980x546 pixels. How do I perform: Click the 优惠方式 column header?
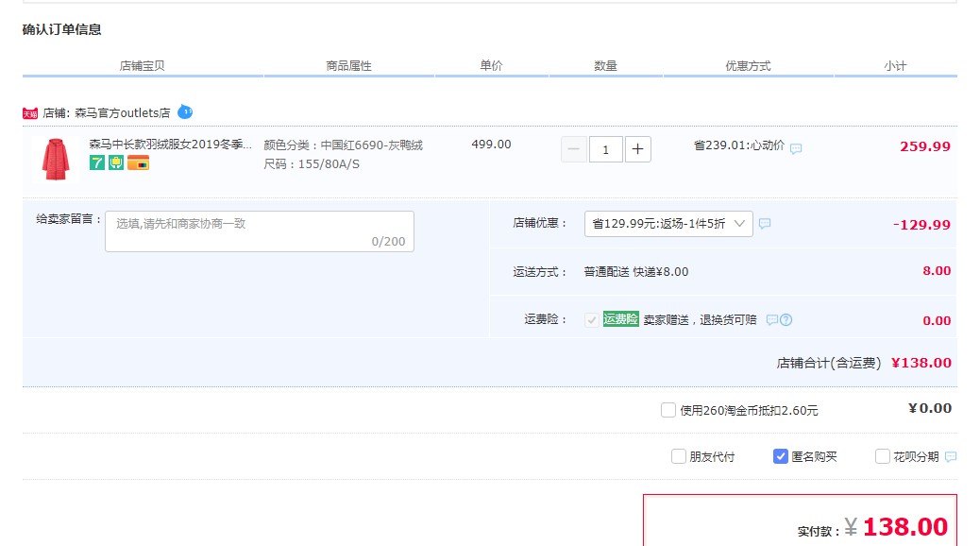(748, 66)
